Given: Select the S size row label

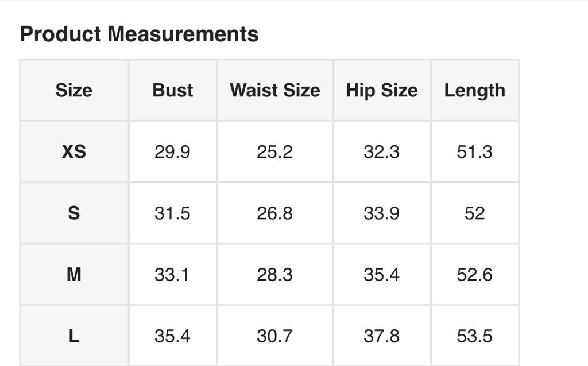Looking at the screenshot, I should tap(74, 213).
